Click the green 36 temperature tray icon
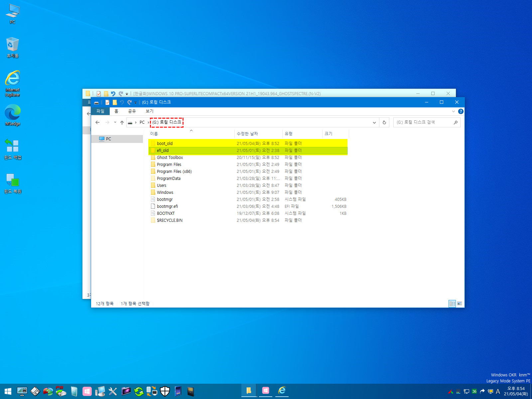Screen dimensions: 532x399 474,391
